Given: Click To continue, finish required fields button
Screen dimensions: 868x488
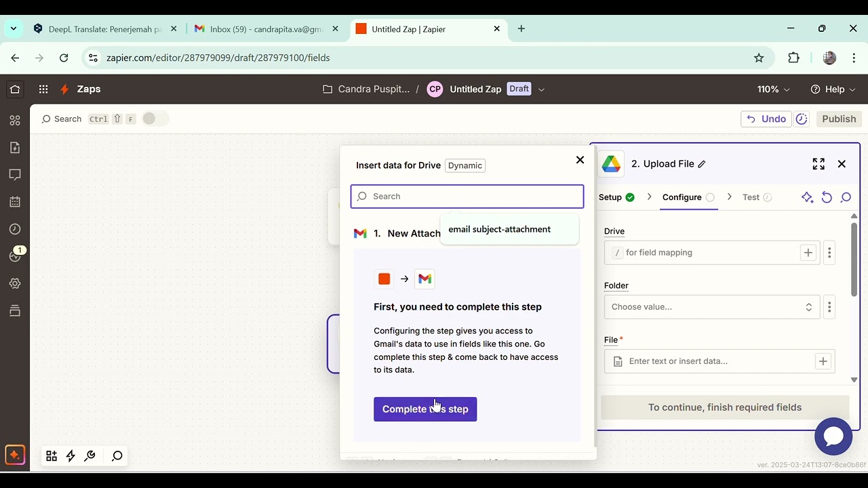Looking at the screenshot, I should click(725, 407).
